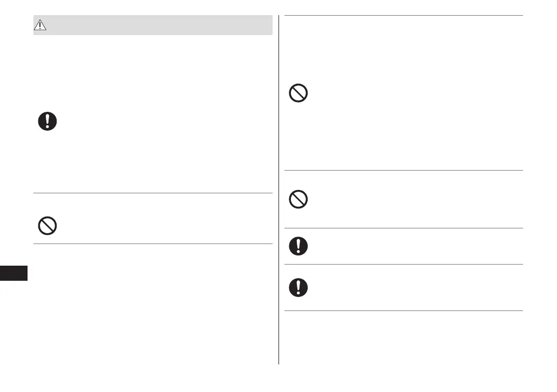The width and height of the screenshot is (557, 392).
Task: Click the bottom exclamation icon in right column
Action: click(x=298, y=287)
